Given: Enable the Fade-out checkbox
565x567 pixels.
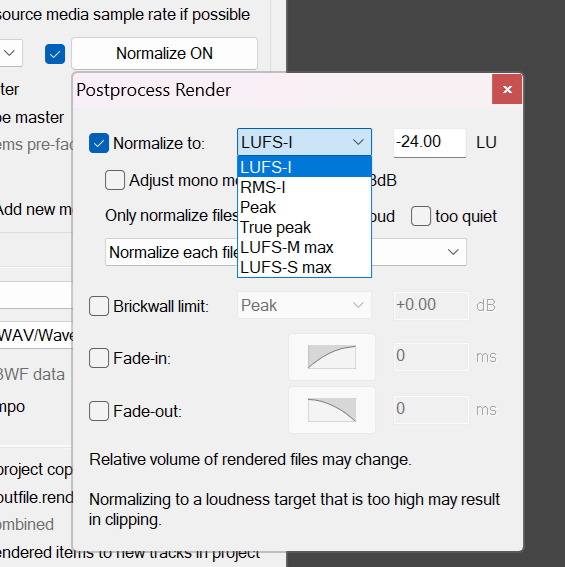Looking at the screenshot, I should click(x=99, y=411).
